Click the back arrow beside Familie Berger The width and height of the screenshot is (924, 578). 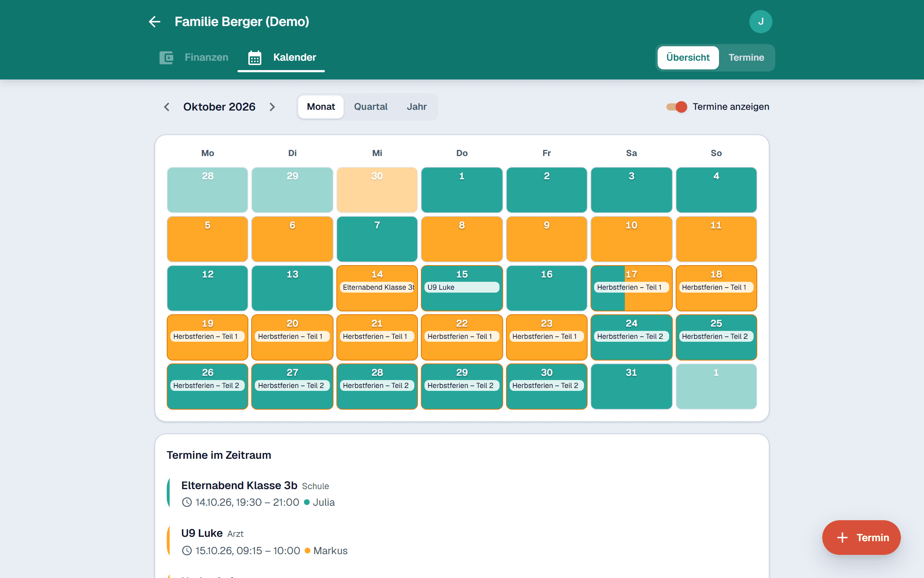point(154,22)
